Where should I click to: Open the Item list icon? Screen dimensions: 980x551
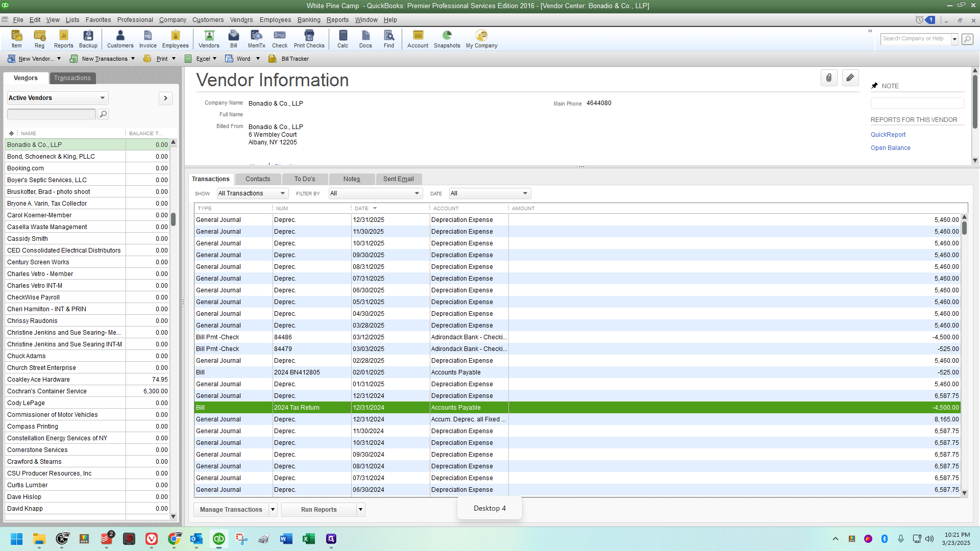click(17, 39)
